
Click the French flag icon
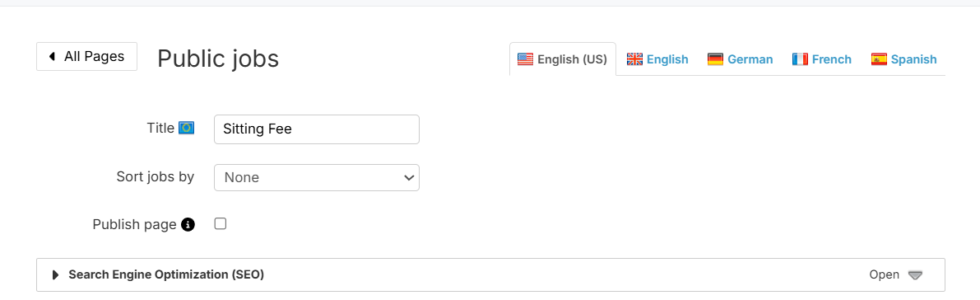point(799,59)
